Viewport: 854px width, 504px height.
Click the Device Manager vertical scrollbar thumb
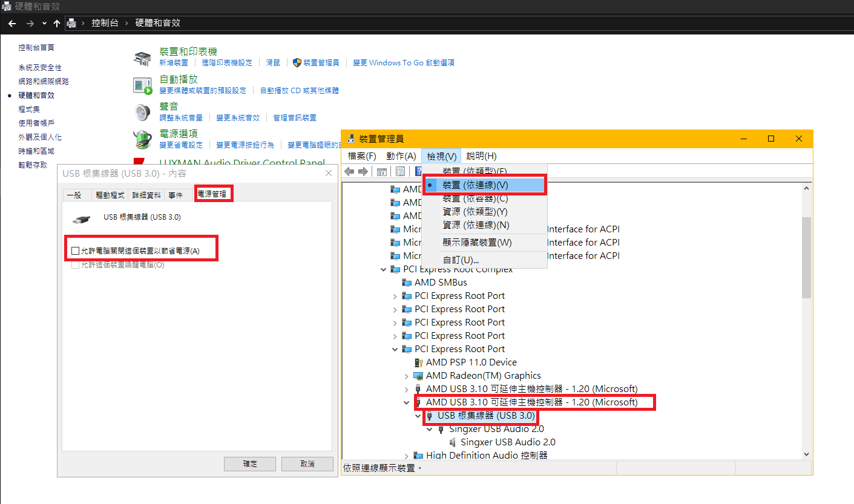tap(806, 257)
